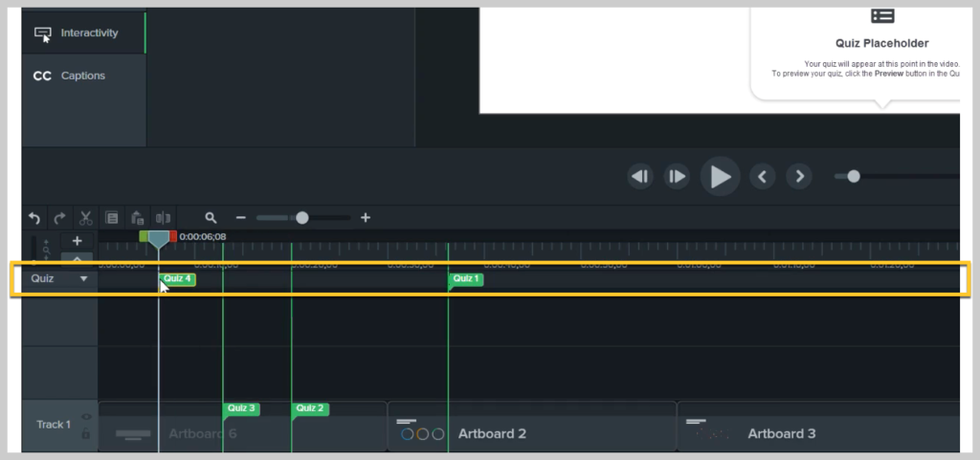Click the timeline magnifier icon
Image resolution: width=980 pixels, height=460 pixels.
[x=212, y=218]
